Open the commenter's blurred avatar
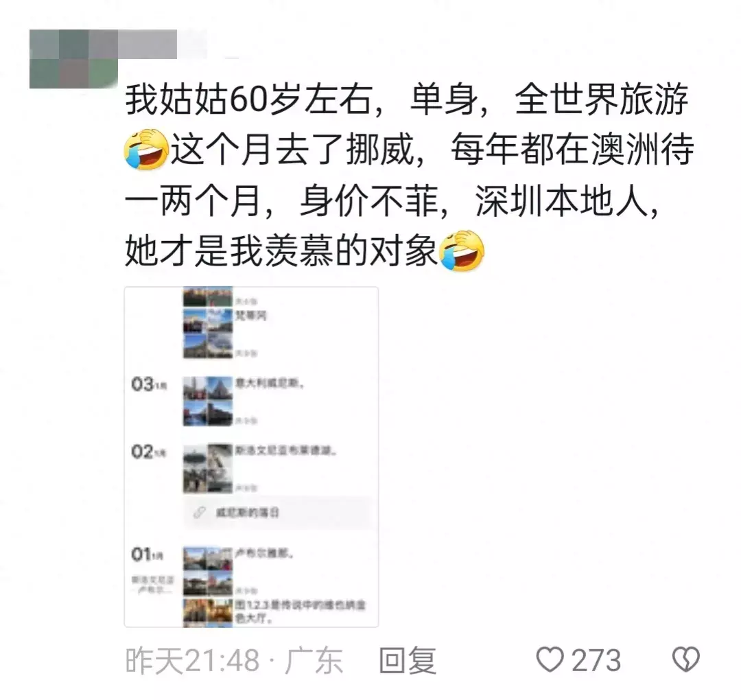The height and width of the screenshot is (700, 741). (x=73, y=58)
